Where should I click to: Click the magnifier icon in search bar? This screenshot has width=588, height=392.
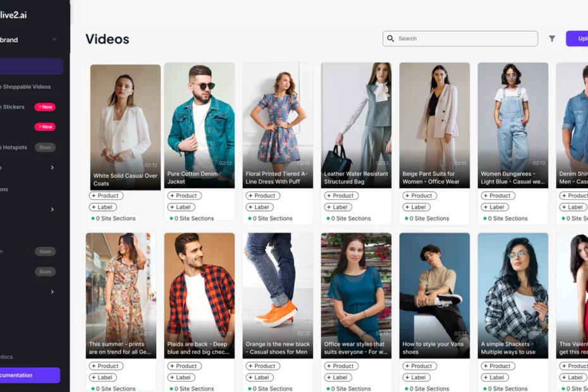[x=391, y=39]
